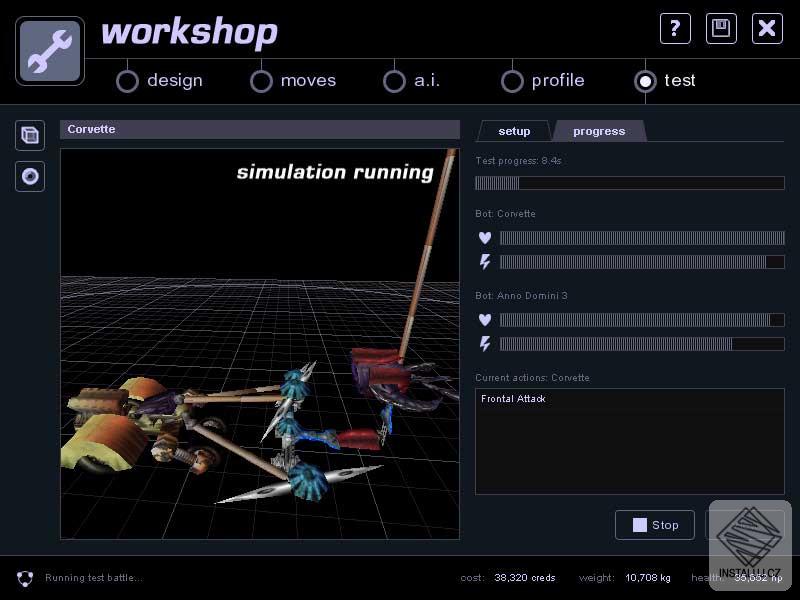Select the test radio button
800x600 pixels.
645,81
